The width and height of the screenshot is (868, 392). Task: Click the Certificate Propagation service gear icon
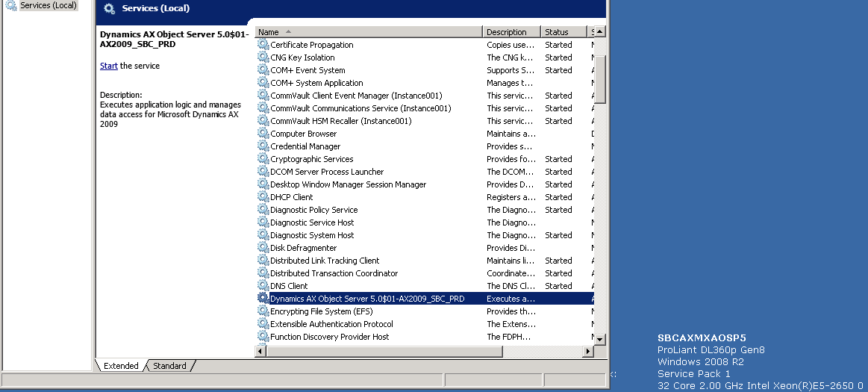[x=263, y=44]
